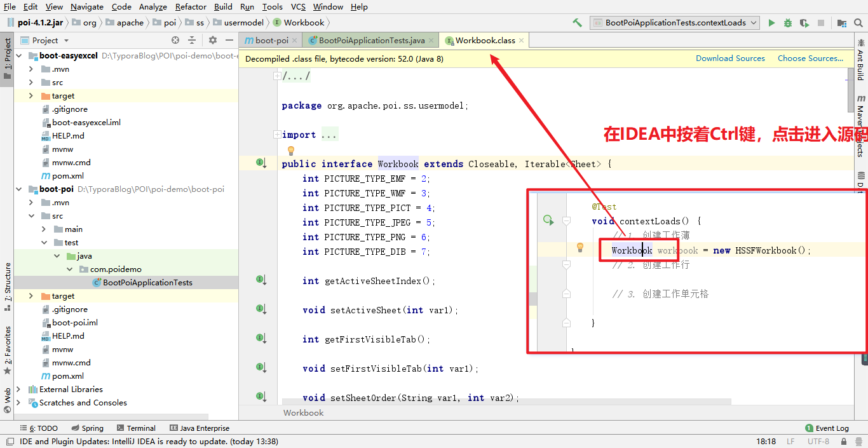The height and width of the screenshot is (448, 868).
Task: Click the editor vertical scrollbar thumb
Action: [851, 90]
